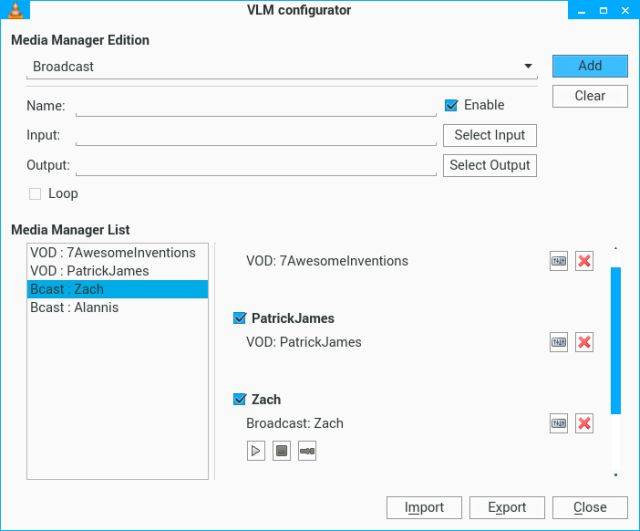The width and height of the screenshot is (640, 531).
Task: Stop the Zach broadcast
Action: 282,451
